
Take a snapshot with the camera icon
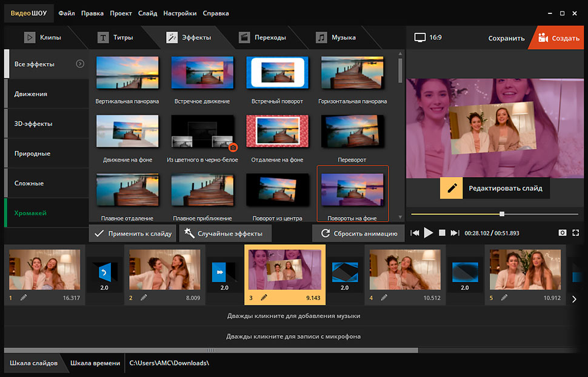pos(563,233)
